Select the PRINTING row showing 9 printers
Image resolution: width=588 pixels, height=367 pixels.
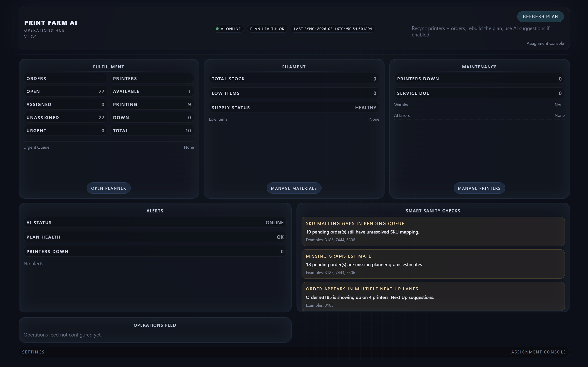[152, 104]
